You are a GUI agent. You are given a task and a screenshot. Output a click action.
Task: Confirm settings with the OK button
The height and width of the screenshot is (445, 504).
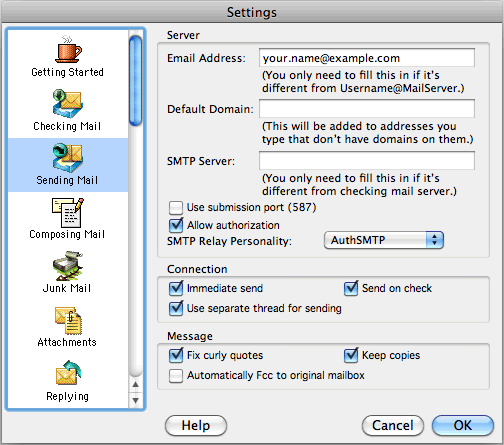click(463, 426)
